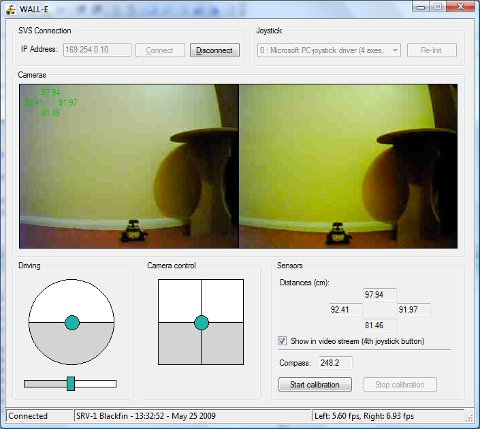Image resolution: width=480 pixels, height=429 pixels.
Task: Click the WALL-E app icon in title bar
Action: click(x=11, y=9)
